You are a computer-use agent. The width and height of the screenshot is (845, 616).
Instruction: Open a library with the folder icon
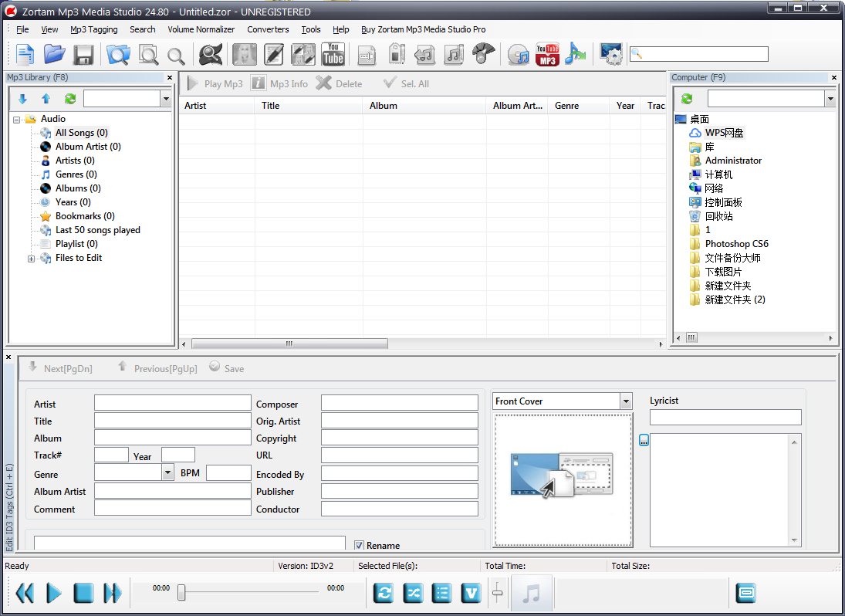coord(55,55)
